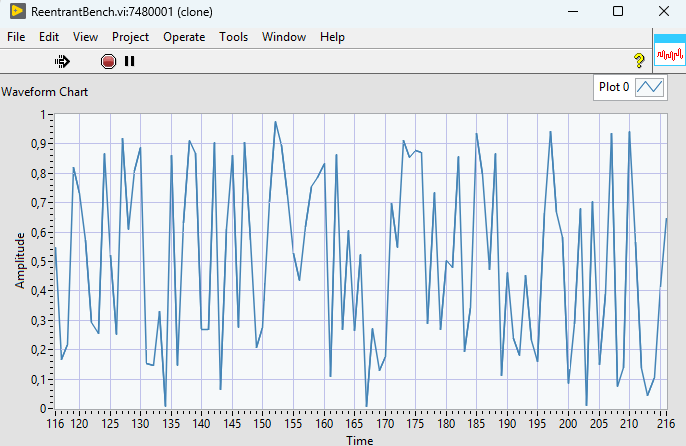Edit the y-axis maximum value 1
686x446 pixels.
coord(42,115)
